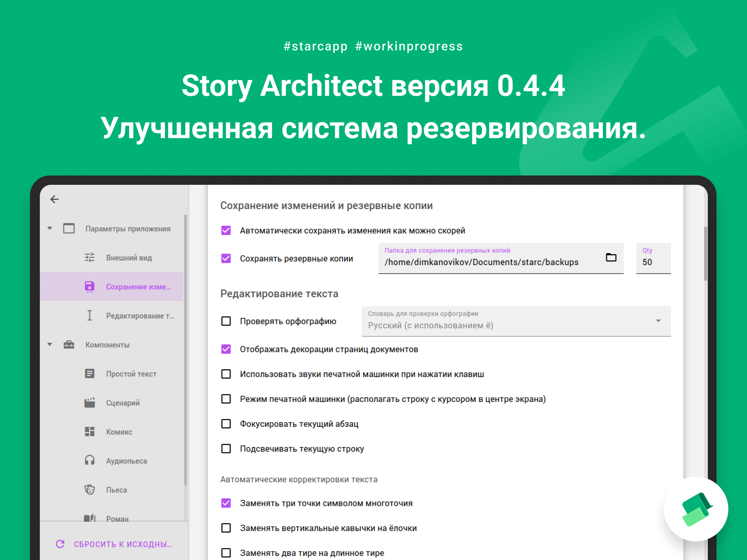The height and width of the screenshot is (560, 747).
Task: Open Простой текст component settings
Action: click(111, 374)
